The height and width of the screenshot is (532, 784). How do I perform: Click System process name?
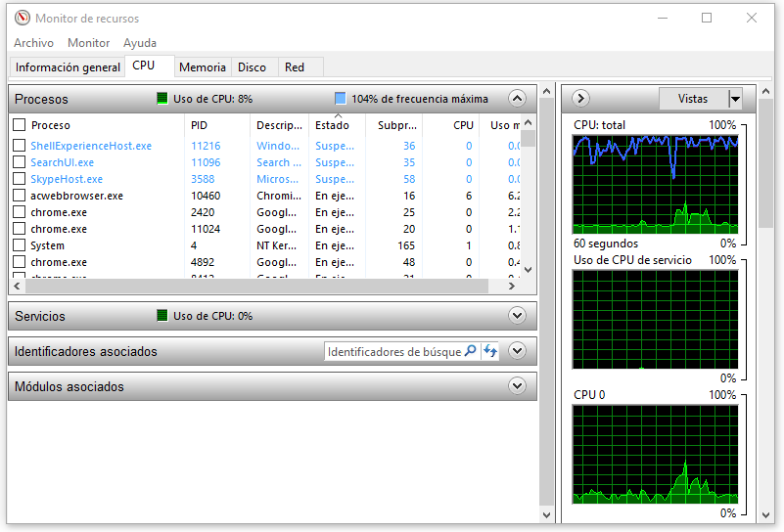[x=47, y=245]
